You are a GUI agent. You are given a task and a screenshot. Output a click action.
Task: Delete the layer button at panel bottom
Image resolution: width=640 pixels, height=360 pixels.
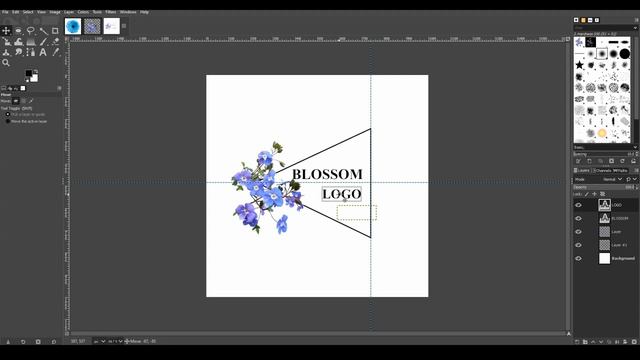pos(634,342)
